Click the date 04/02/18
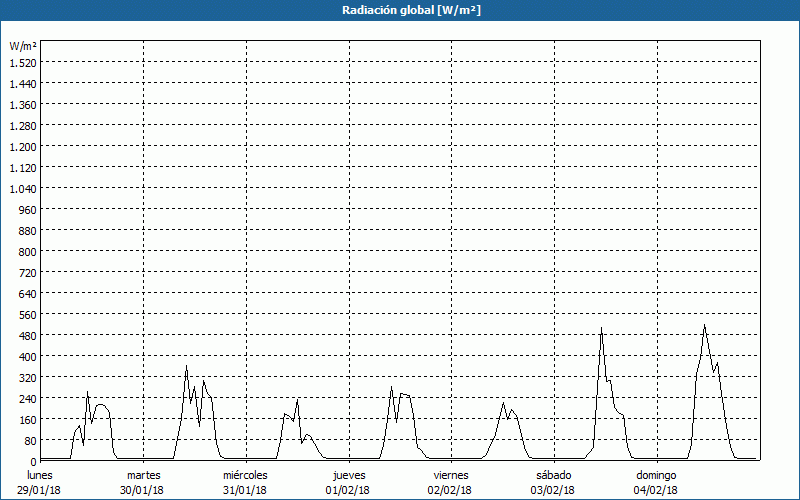800x500 pixels. click(656, 490)
